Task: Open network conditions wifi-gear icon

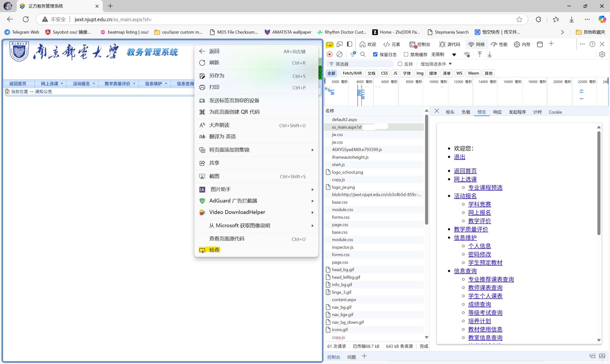Action: 467,55
